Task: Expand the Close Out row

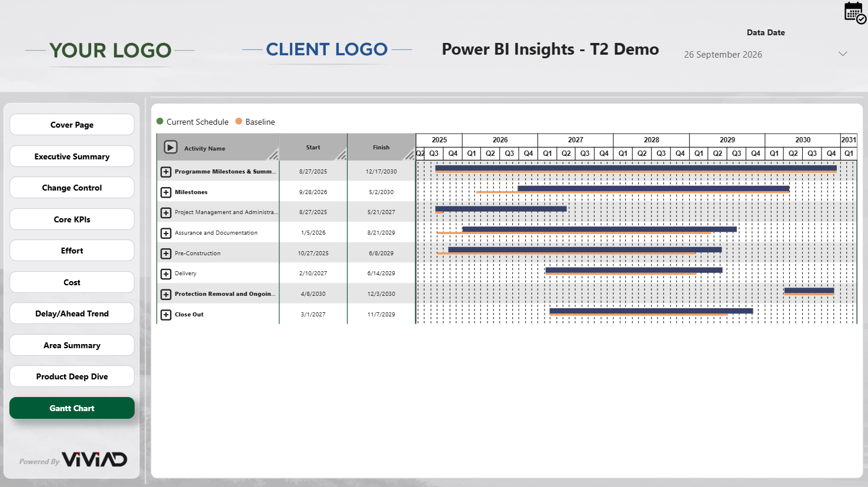Action: coord(166,315)
